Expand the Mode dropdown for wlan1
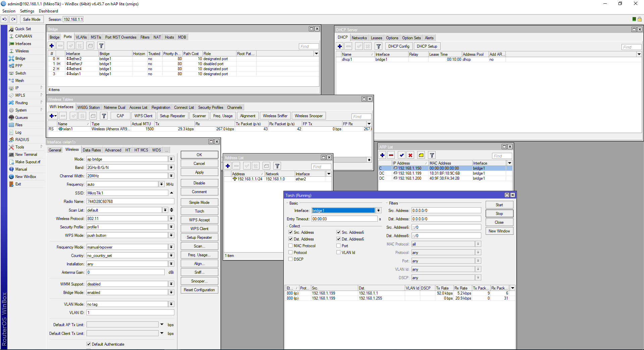Image resolution: width=644 pixels, height=350 pixels. (171, 159)
